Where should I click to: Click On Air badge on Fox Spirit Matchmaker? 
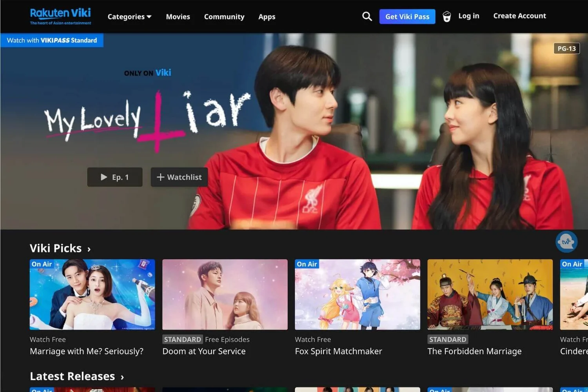307,264
